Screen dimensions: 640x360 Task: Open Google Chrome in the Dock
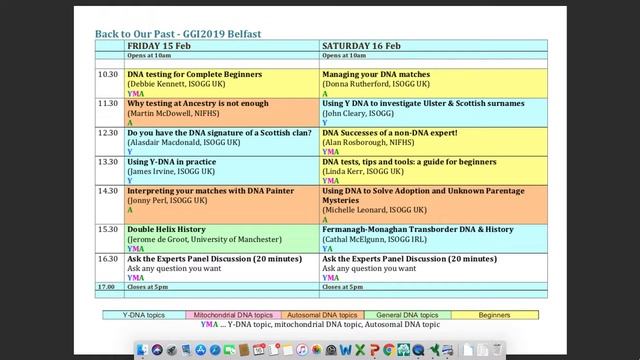[389, 350]
